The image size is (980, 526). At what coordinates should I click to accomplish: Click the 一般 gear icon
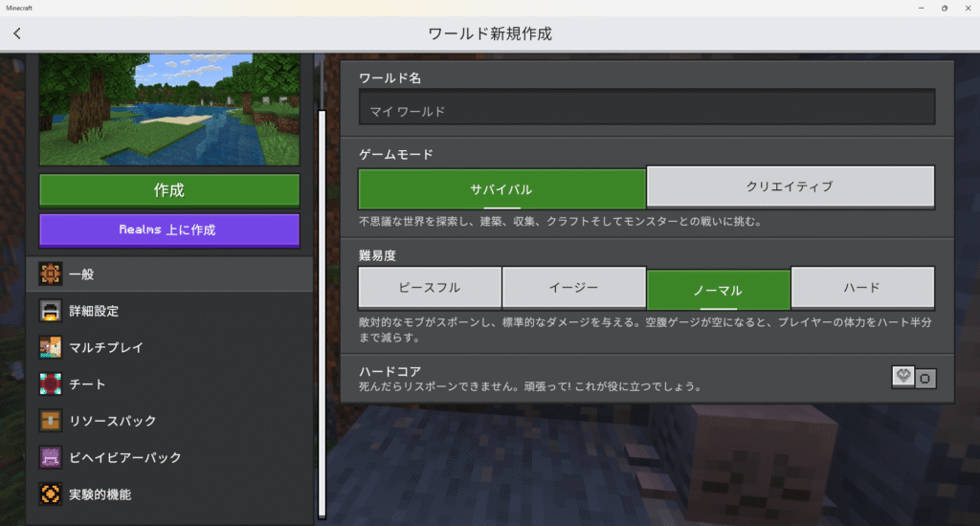(51, 274)
